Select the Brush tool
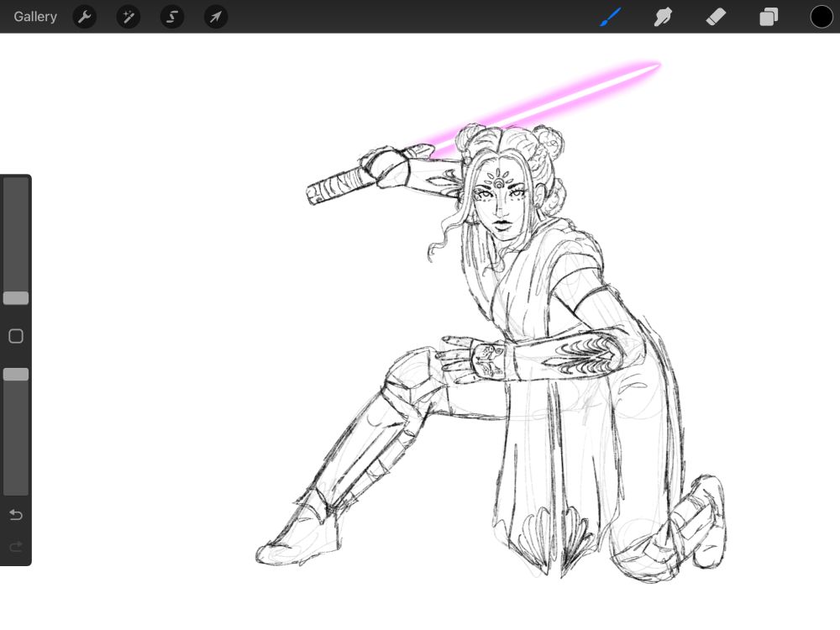The width and height of the screenshot is (840, 630). (x=611, y=17)
